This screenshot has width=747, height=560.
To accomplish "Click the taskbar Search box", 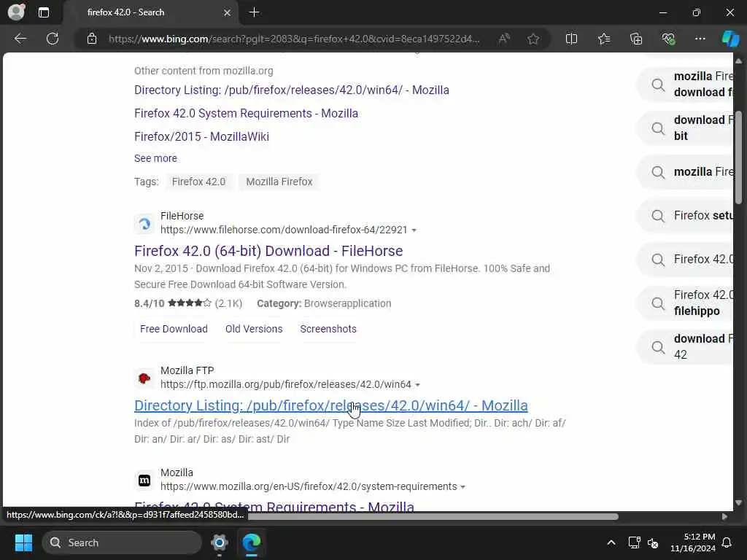I will click(122, 542).
